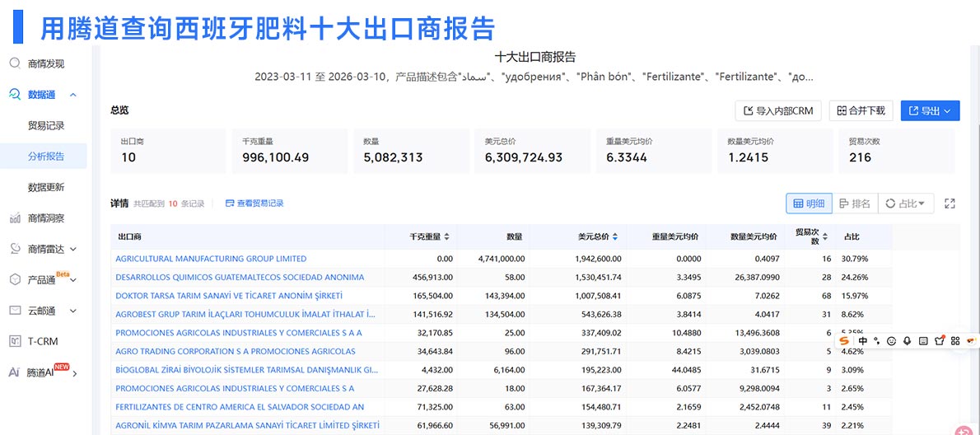980x435 pixels.
Task: Open 查看贸易记录 link
Action: click(254, 203)
